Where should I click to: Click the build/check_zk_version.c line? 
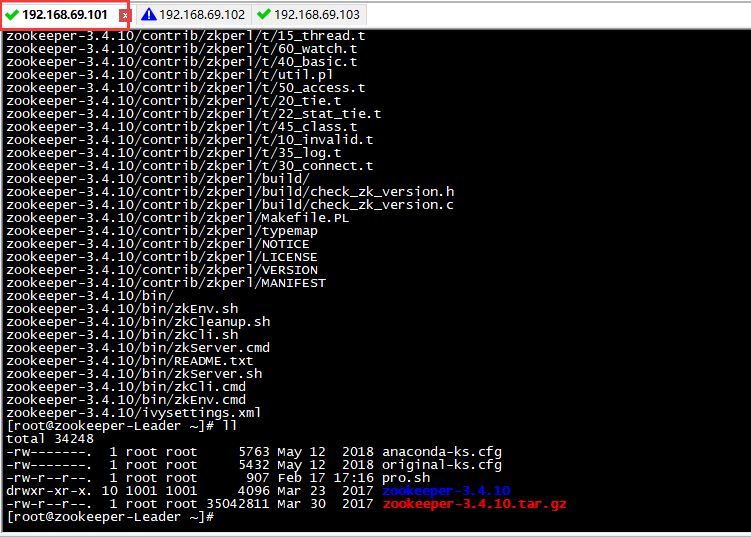[230, 205]
